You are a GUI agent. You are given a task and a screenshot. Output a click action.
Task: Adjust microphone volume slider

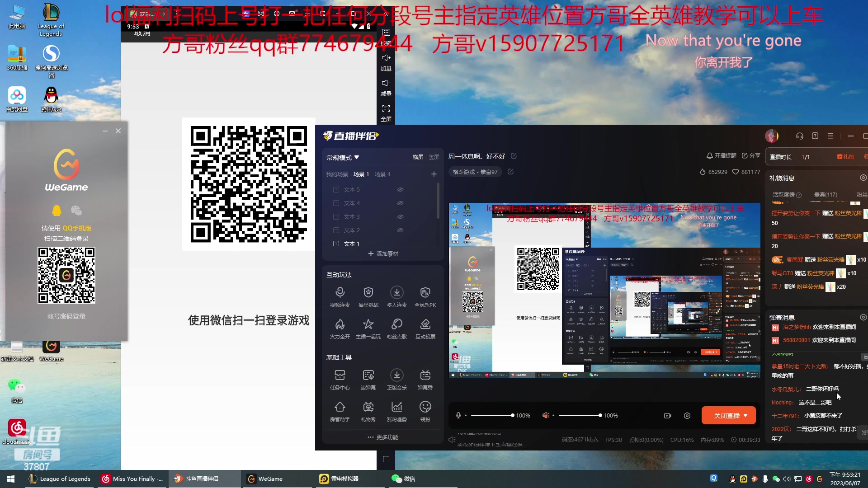point(491,415)
